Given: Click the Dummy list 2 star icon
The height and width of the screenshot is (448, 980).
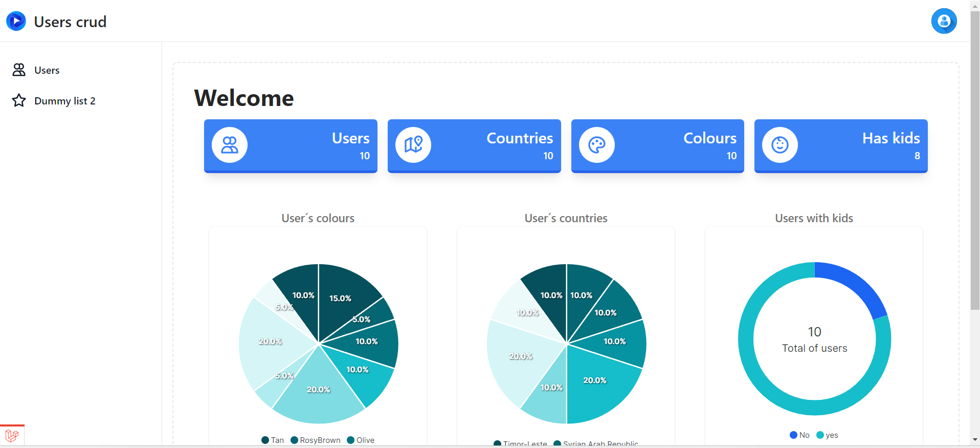Looking at the screenshot, I should pyautogui.click(x=19, y=100).
